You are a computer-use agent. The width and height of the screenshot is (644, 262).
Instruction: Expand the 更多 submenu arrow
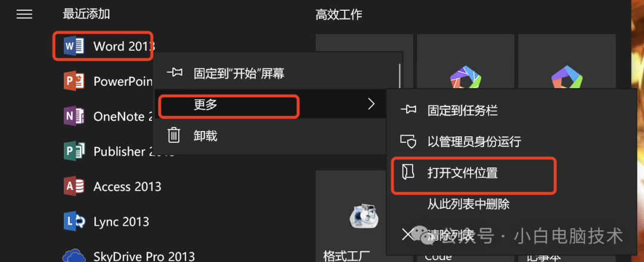pyautogui.click(x=371, y=104)
